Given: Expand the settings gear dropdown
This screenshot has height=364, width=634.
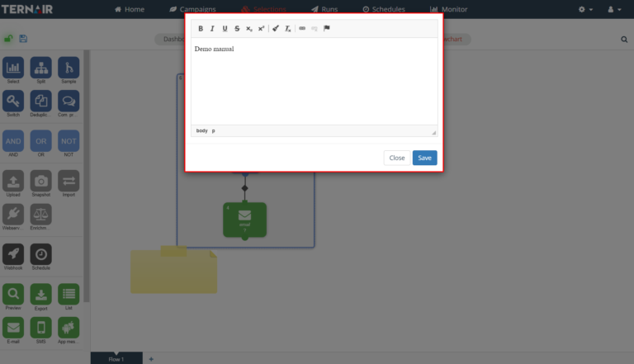Looking at the screenshot, I should click(x=585, y=9).
